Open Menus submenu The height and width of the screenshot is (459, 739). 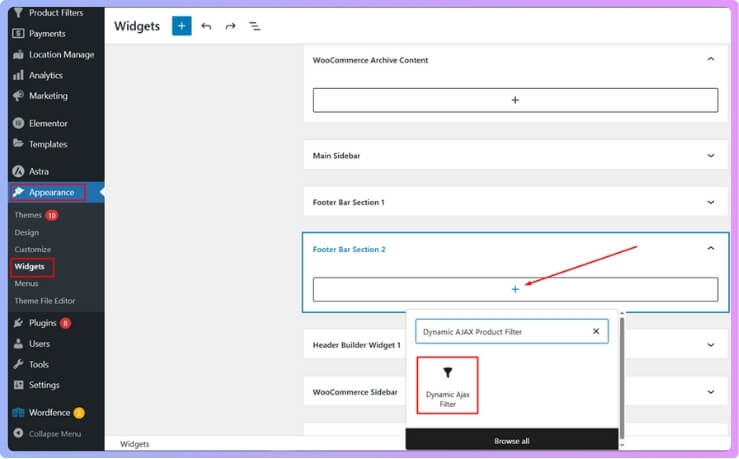coord(26,284)
